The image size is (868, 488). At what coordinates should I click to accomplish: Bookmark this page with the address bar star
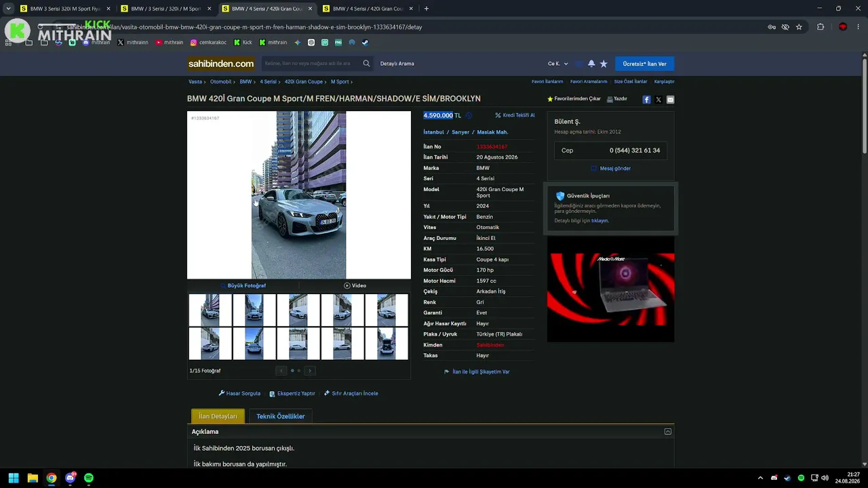tap(799, 27)
